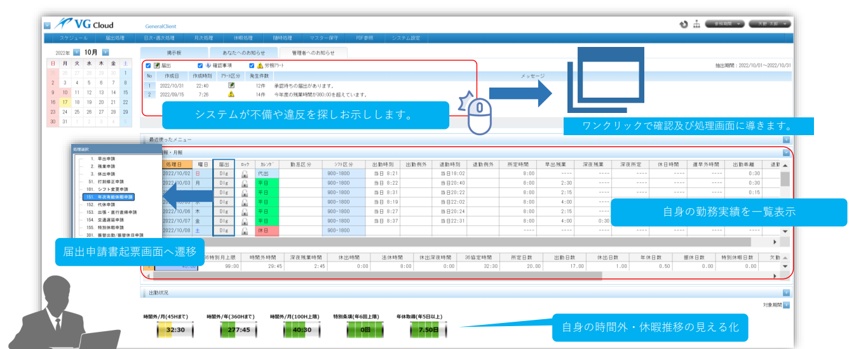The height and width of the screenshot is (349, 868).
Task: Uncheck the 確認事項 checkbox
Action: click(x=200, y=65)
